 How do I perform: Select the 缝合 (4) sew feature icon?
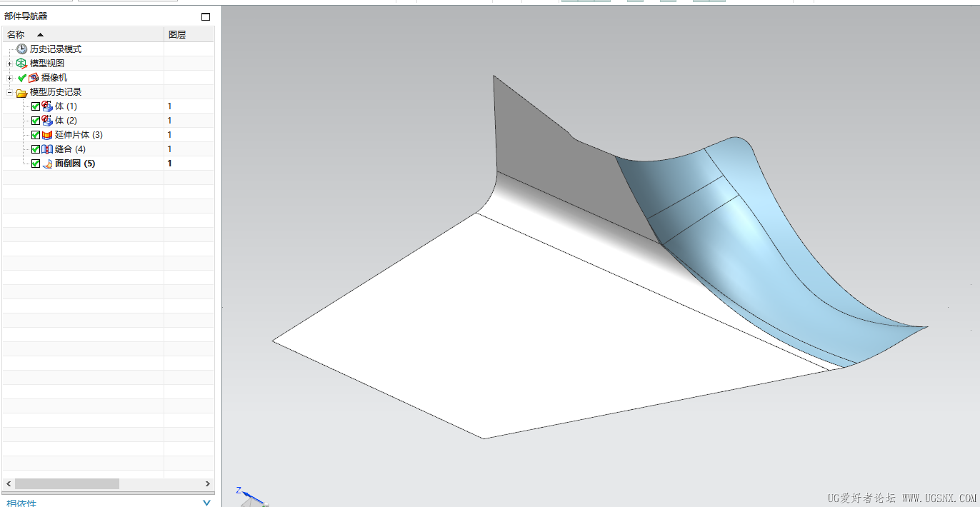tap(46, 149)
